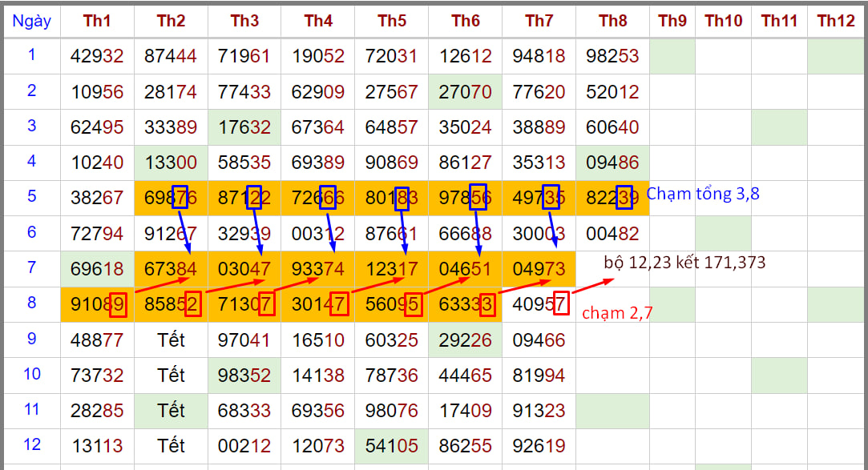The image size is (868, 470).
Task: Click the red boxed digit in 91089
Action: (118, 304)
